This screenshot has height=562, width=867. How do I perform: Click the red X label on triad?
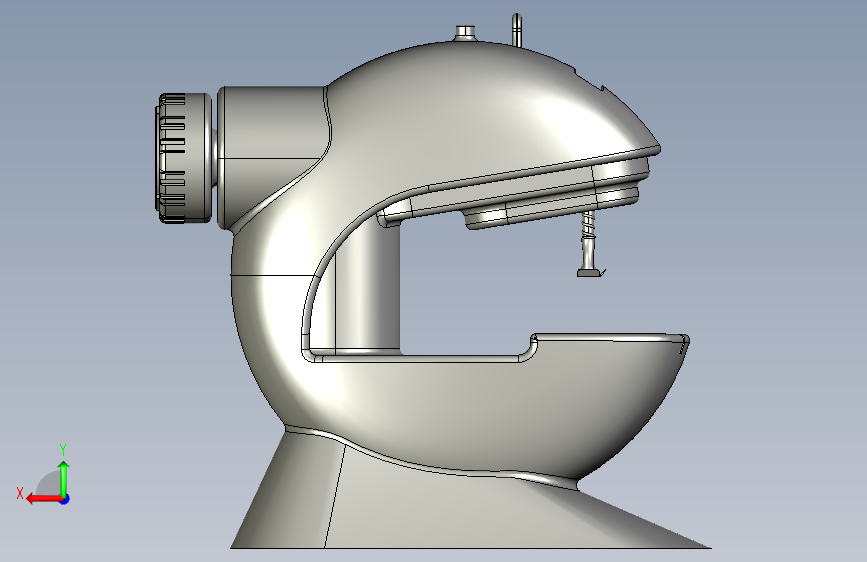tap(20, 493)
